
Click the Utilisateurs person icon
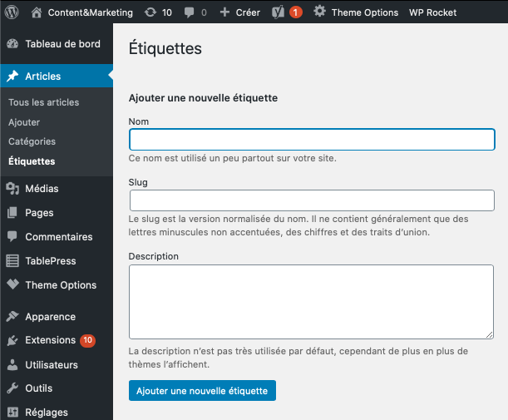[x=12, y=365]
